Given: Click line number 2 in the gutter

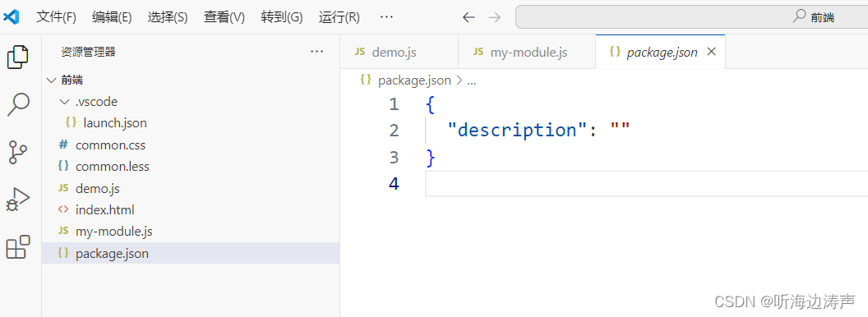Looking at the screenshot, I should click(394, 131).
